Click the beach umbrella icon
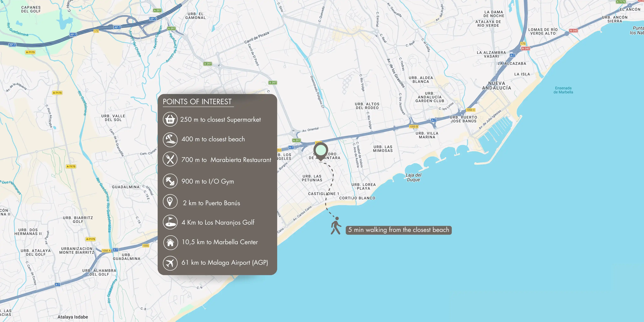 point(170,140)
